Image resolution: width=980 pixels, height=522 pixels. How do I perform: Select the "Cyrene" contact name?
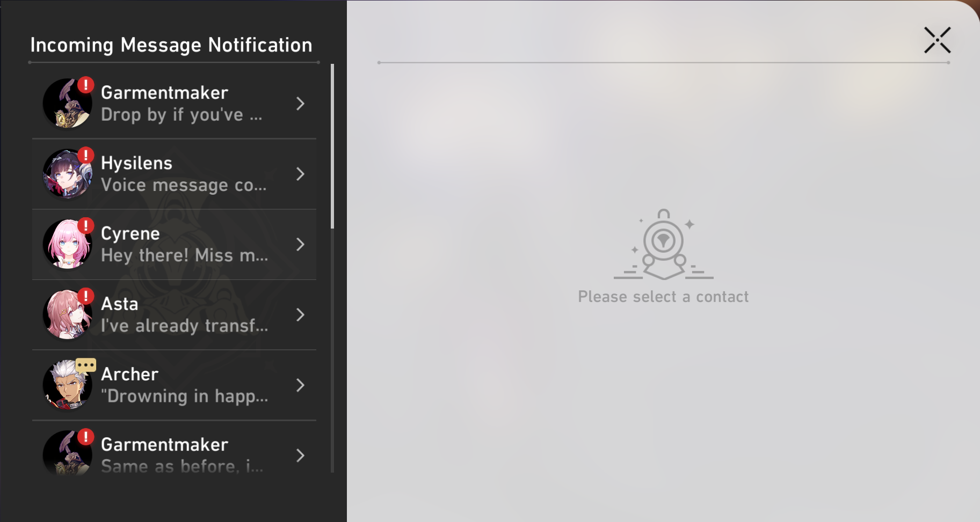[130, 234]
